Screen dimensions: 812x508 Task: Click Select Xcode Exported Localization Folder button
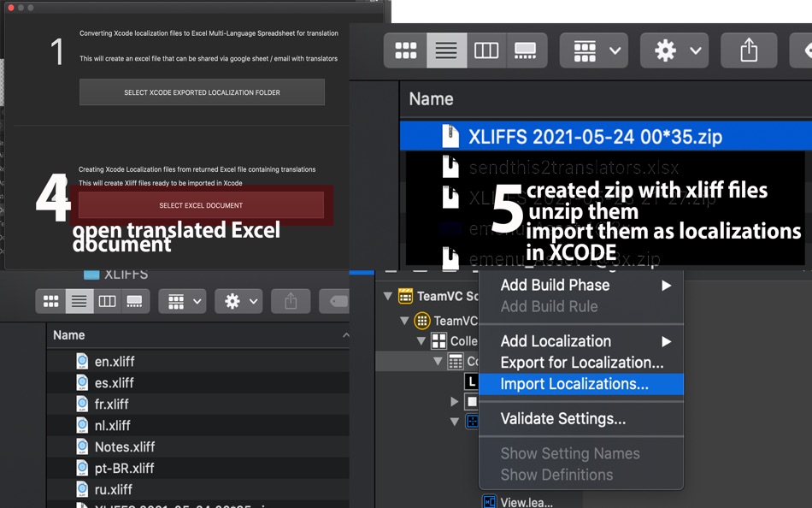click(202, 92)
